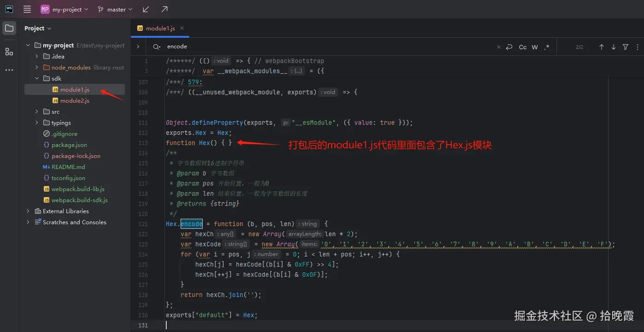
Task: Expand Scratches and Consoles node
Action: click(x=29, y=222)
